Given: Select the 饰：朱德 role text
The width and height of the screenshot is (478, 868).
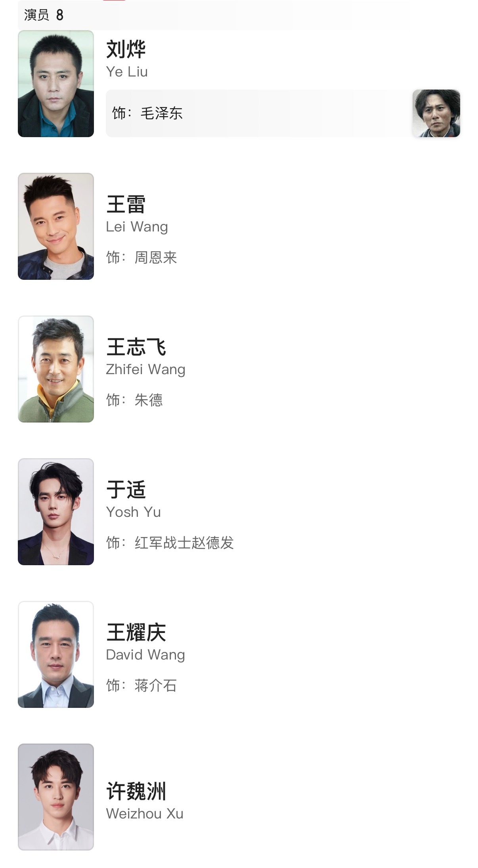Looking at the screenshot, I should tap(134, 400).
